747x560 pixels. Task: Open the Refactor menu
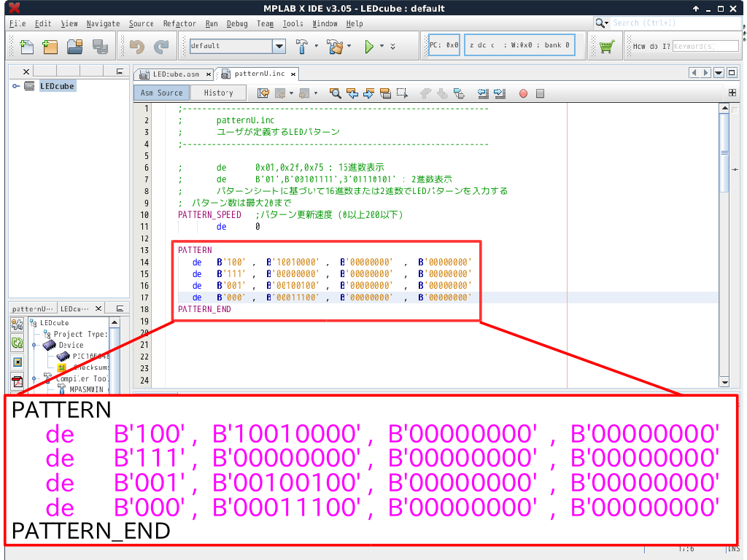(x=179, y=23)
